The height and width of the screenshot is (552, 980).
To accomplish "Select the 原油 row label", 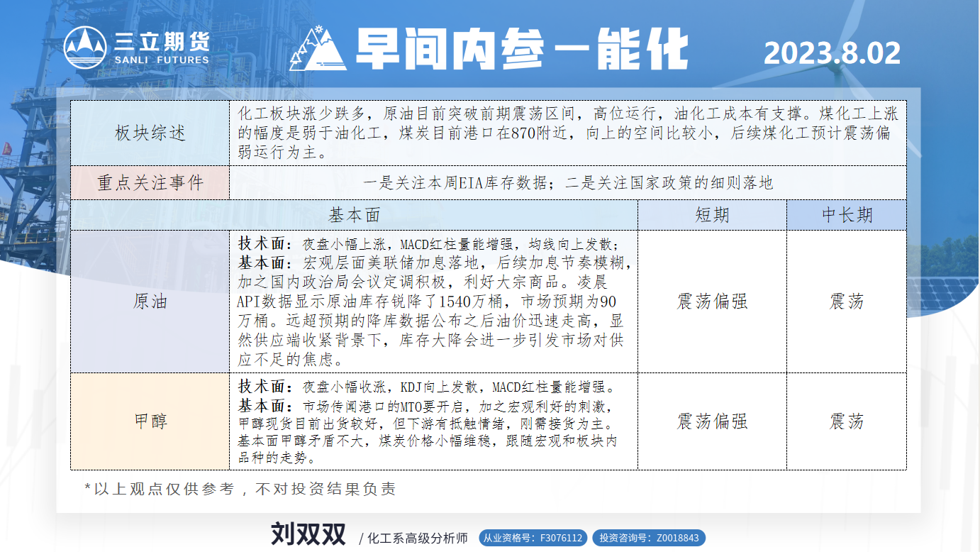I will click(x=150, y=302).
